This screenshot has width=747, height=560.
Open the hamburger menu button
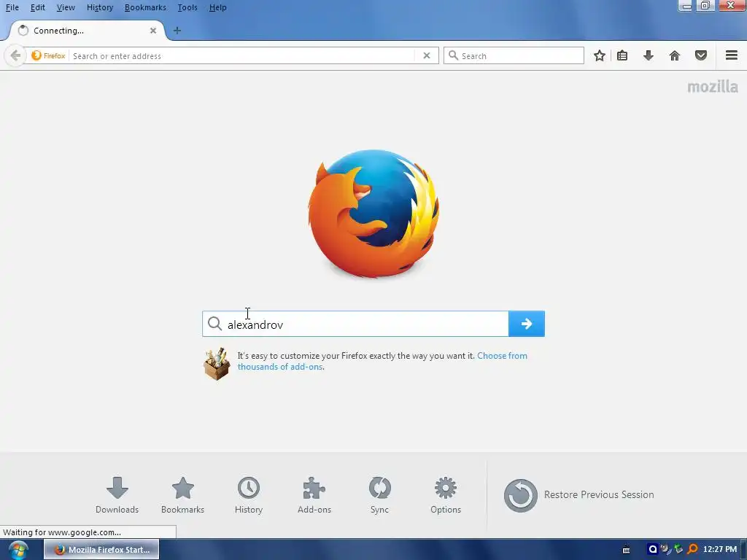[x=732, y=55]
